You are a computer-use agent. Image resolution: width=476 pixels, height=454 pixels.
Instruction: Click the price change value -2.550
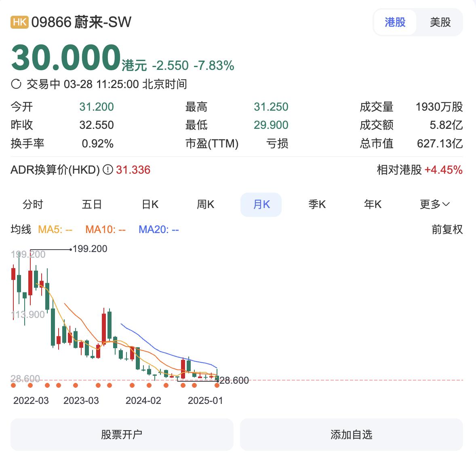coord(170,65)
